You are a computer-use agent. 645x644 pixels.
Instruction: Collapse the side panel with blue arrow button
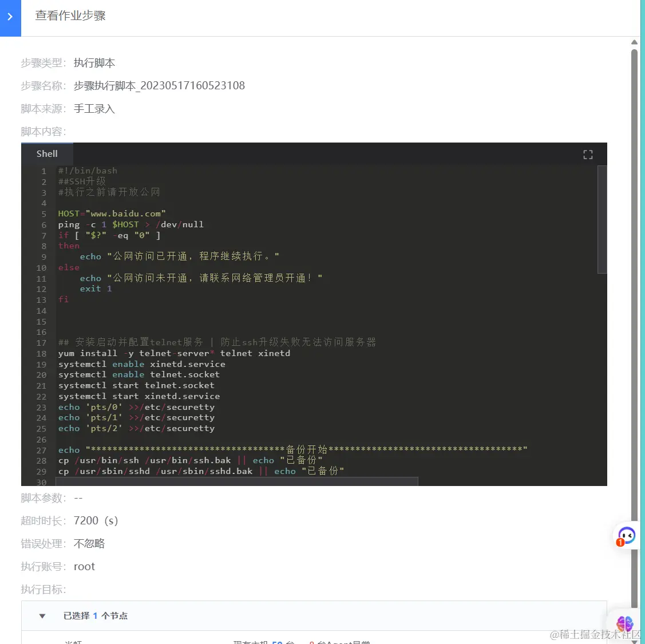10,17
